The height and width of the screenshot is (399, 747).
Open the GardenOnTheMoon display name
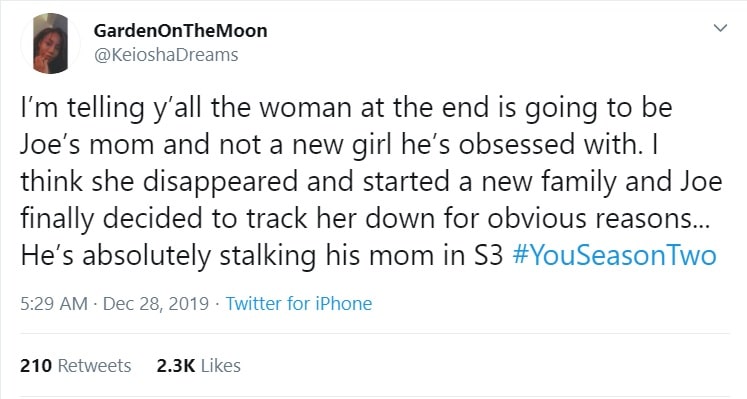181,31
